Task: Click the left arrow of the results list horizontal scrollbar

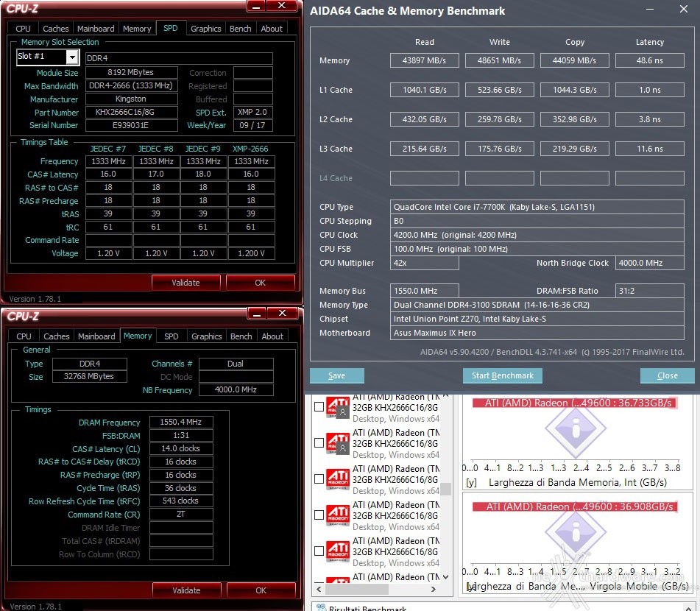Action: coord(319,589)
